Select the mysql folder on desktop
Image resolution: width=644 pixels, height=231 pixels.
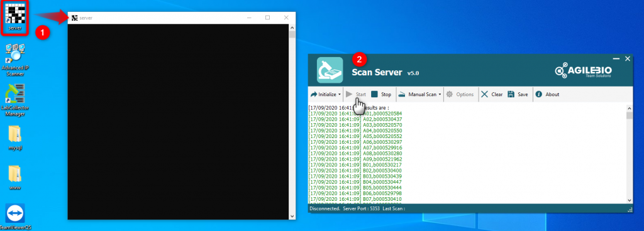pyautogui.click(x=15, y=137)
